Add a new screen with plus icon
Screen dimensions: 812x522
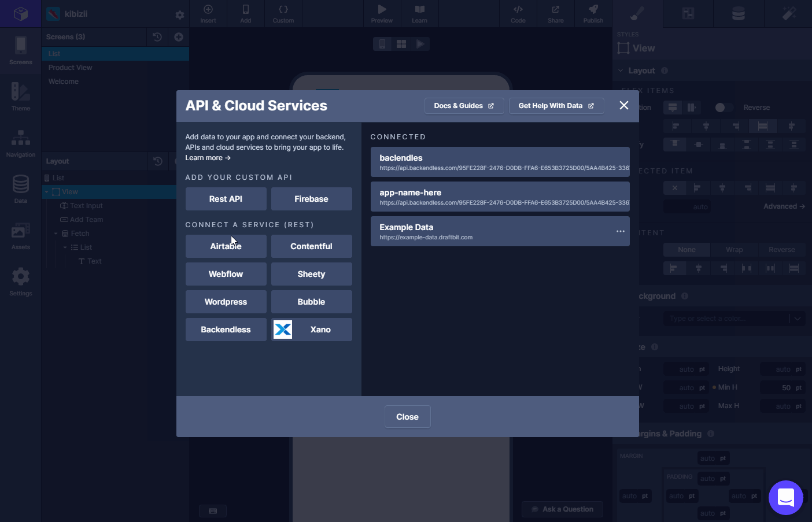pyautogui.click(x=179, y=37)
